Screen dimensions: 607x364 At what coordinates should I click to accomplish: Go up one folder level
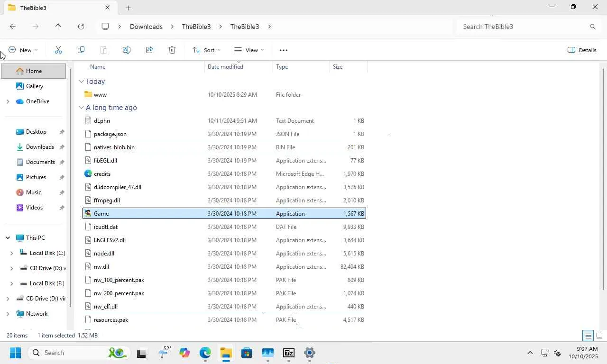click(58, 27)
